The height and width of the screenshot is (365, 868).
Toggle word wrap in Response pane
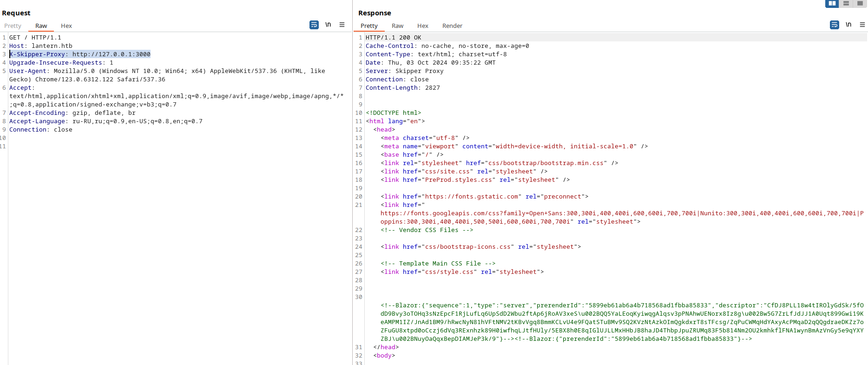point(835,25)
